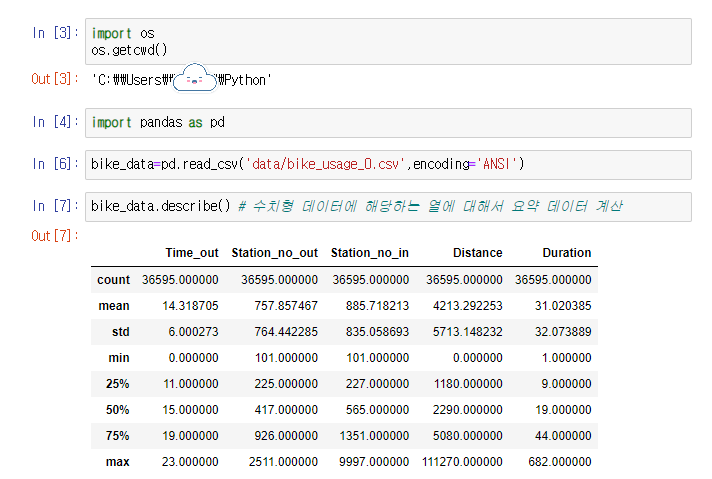Select the Out [3] prompt label
This screenshot has width=712, height=479.
coord(54,79)
